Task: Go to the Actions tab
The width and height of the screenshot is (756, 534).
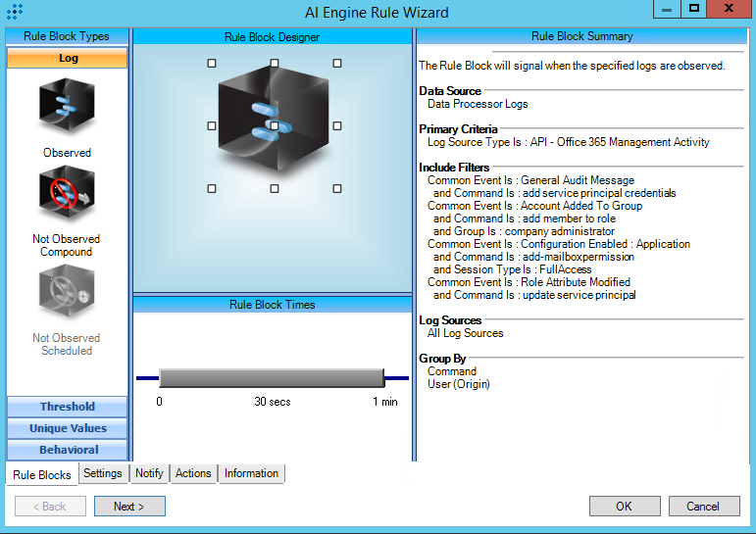Action: (193, 473)
